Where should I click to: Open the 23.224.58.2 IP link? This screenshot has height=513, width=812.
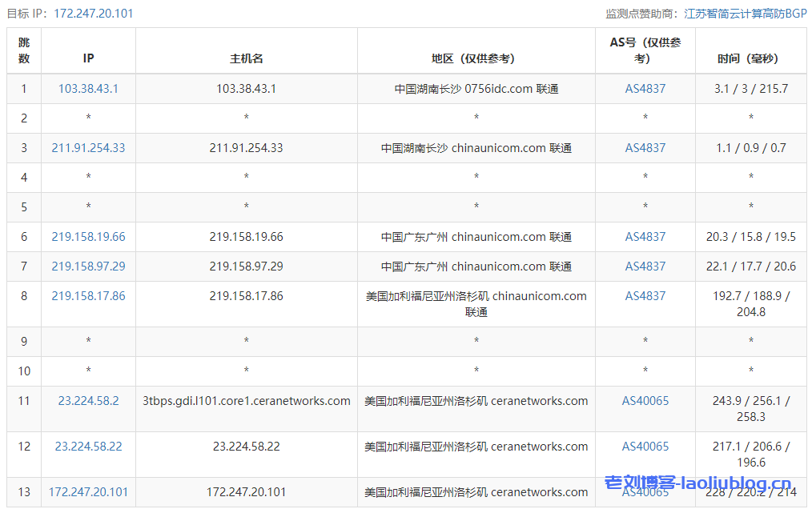click(88, 401)
